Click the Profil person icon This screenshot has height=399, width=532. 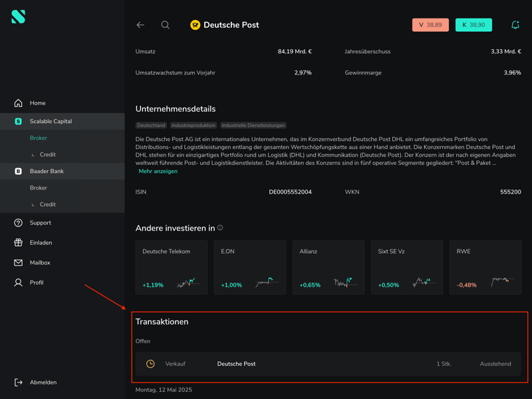pyautogui.click(x=19, y=283)
